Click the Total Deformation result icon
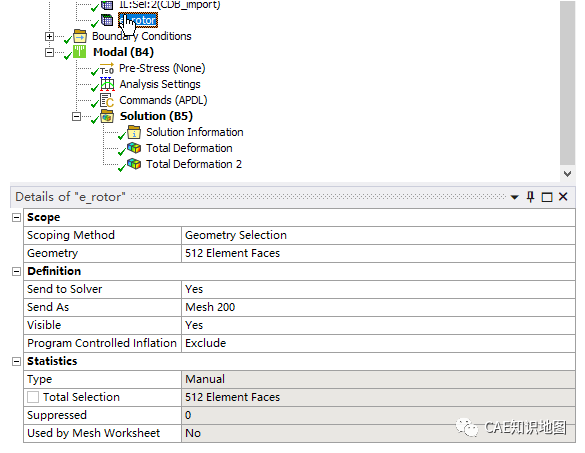585x453 pixels. 134,148
